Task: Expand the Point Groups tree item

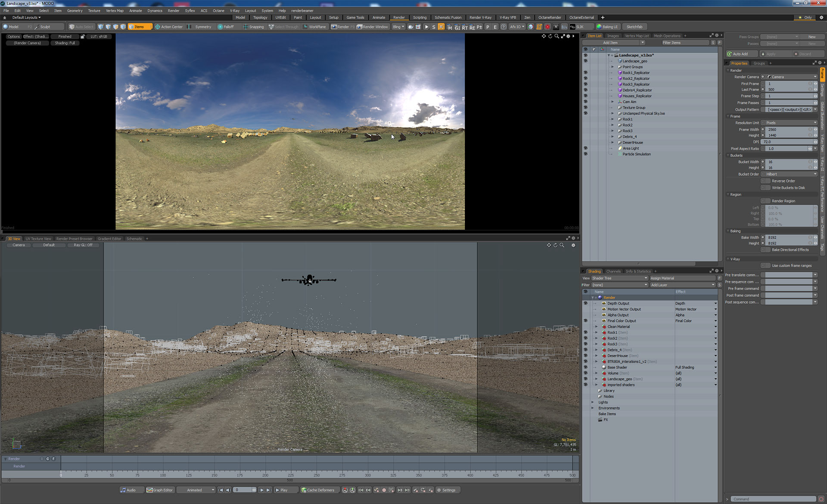Action: click(x=612, y=67)
